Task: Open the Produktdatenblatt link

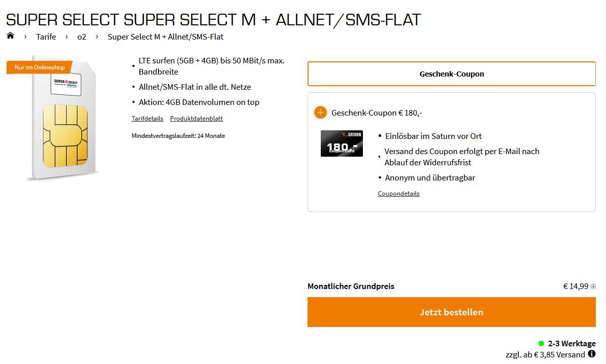Action: 196,119
